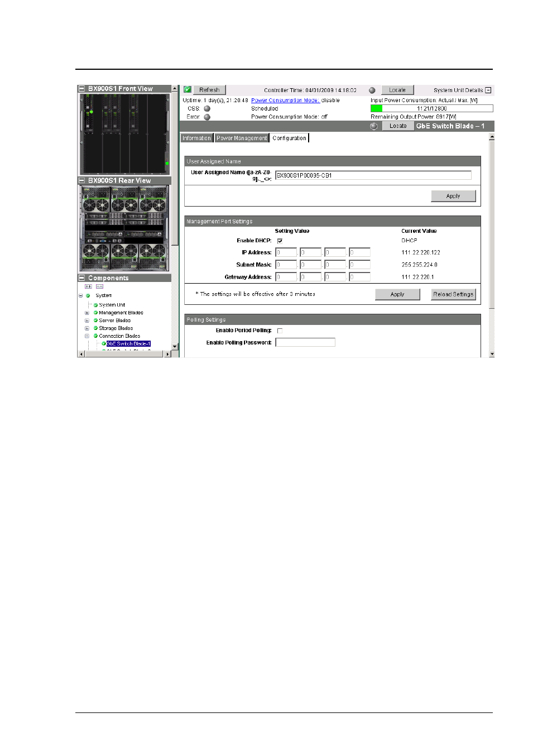The height and width of the screenshot is (756, 533).
Task: Click the configuration pane scroll-down arrow
Action: point(492,354)
